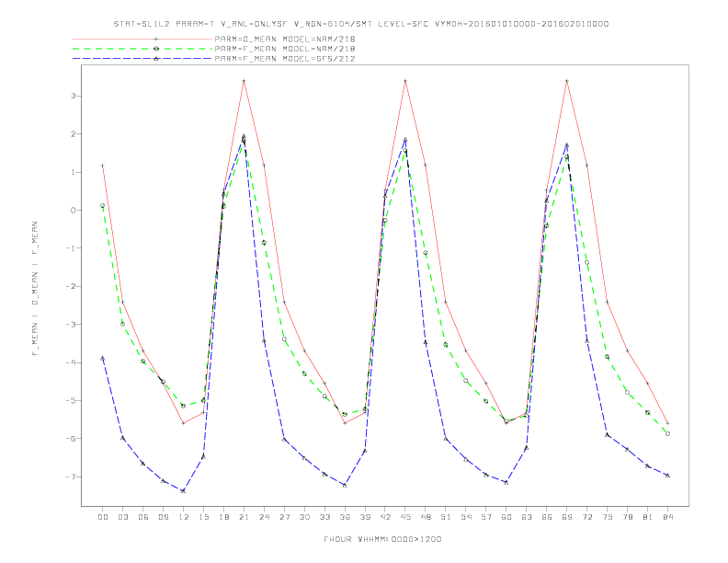Click x-axis tick label 15
The height and width of the screenshot is (563, 728).
(x=203, y=517)
